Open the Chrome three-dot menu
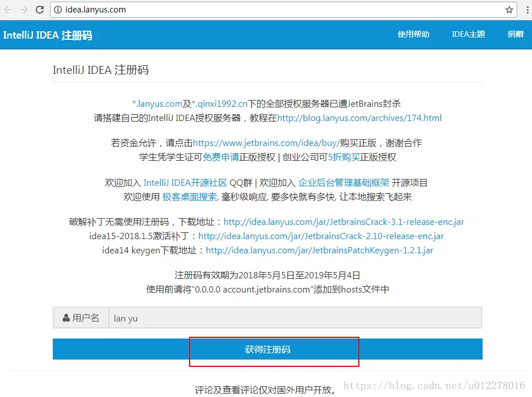 point(527,10)
